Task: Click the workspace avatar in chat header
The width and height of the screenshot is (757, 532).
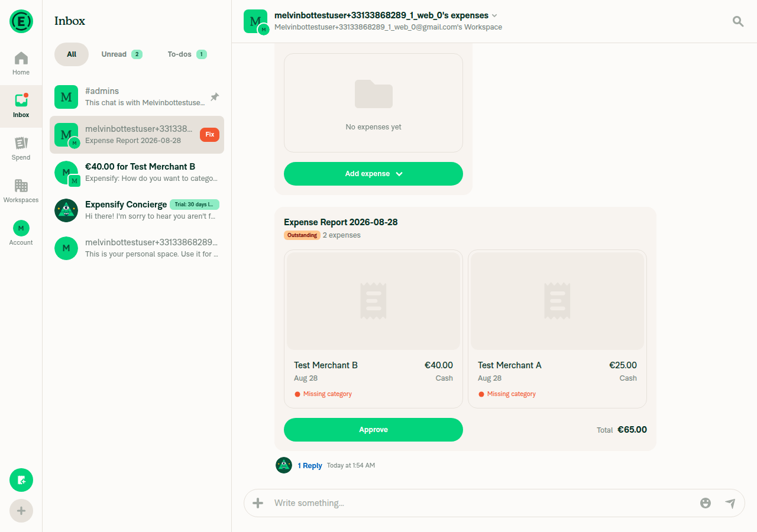Action: point(256,22)
